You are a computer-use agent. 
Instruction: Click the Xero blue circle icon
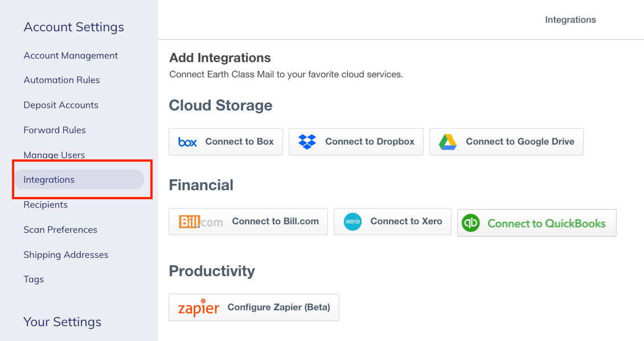point(352,222)
